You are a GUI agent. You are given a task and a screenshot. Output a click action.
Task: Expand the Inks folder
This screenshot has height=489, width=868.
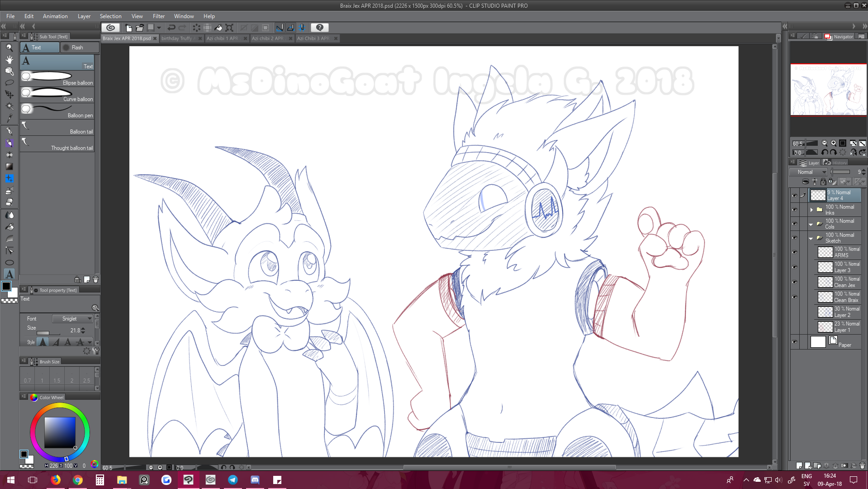click(x=811, y=210)
